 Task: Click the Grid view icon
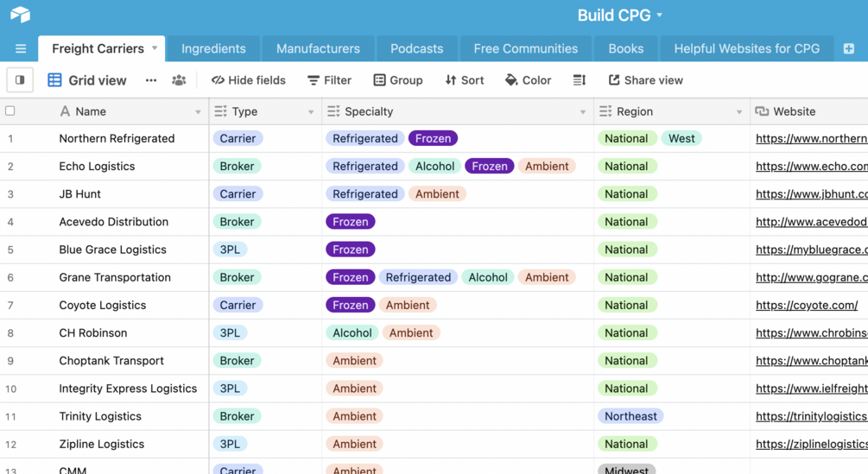pos(54,80)
